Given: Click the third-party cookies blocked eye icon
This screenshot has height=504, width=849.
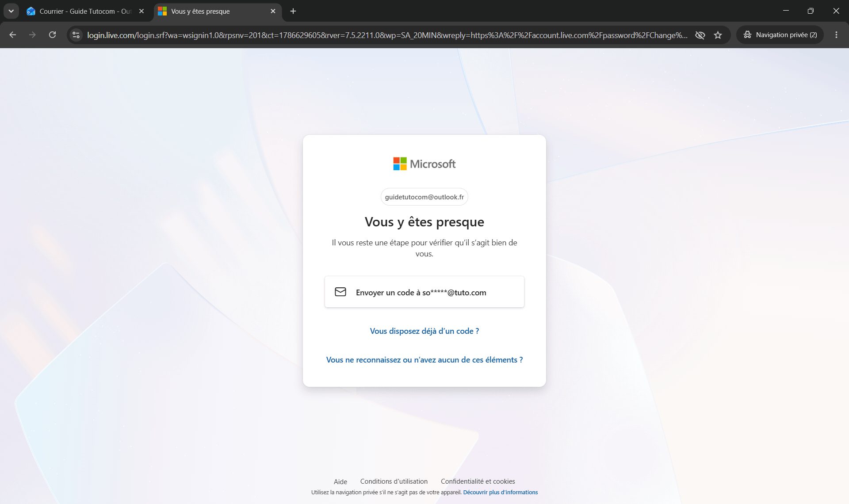Looking at the screenshot, I should 700,35.
